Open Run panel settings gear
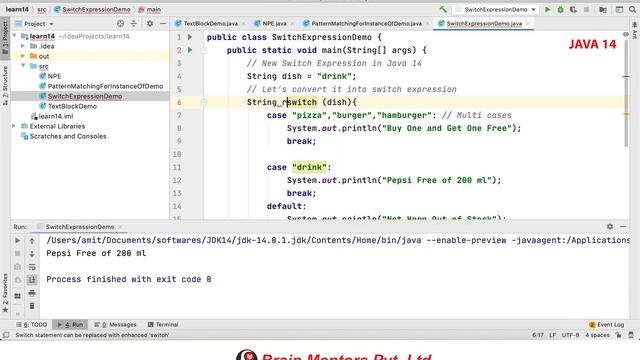 [610, 227]
